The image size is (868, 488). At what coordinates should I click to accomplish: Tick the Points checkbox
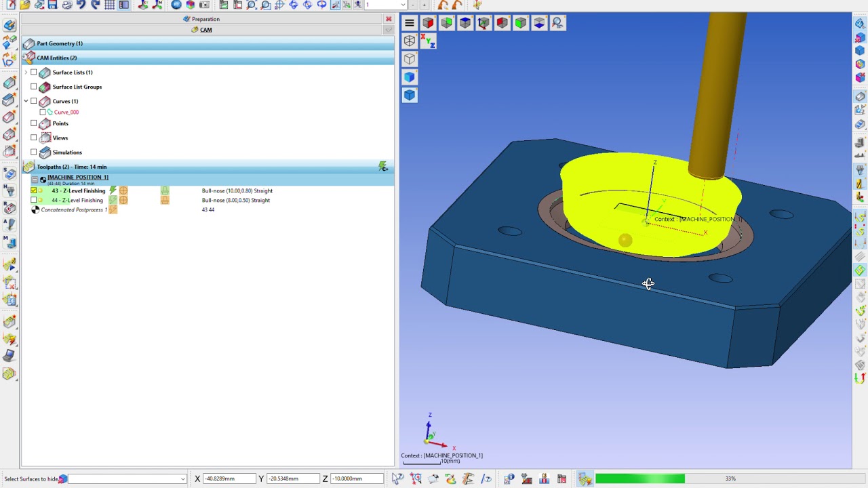pos(34,123)
